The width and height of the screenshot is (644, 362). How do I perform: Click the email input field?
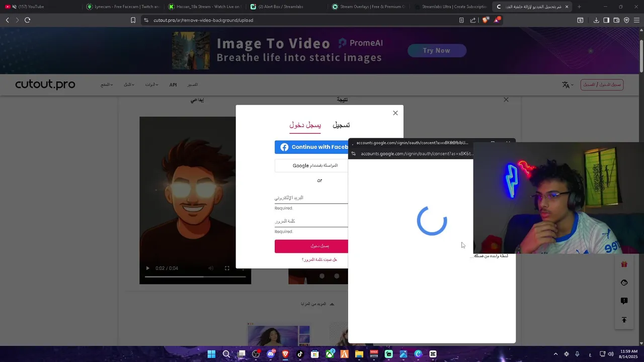(311, 198)
